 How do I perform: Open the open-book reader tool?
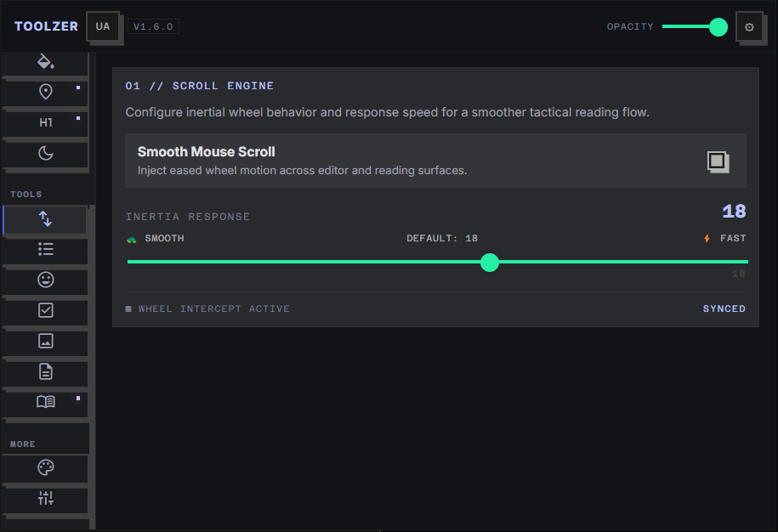pyautogui.click(x=45, y=402)
